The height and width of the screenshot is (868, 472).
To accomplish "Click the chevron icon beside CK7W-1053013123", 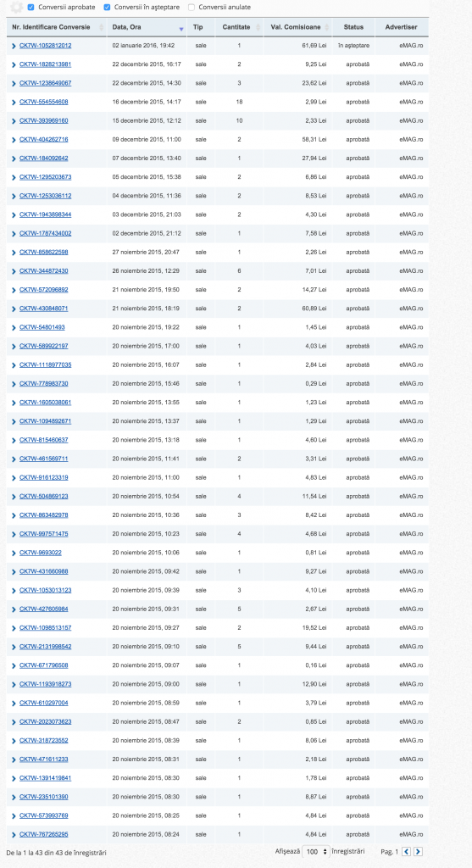I will coord(14,590).
